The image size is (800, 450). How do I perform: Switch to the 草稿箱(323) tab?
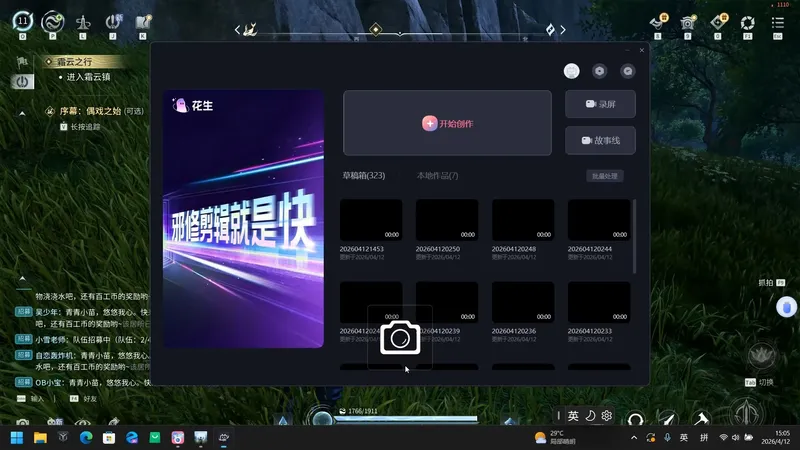click(x=364, y=176)
